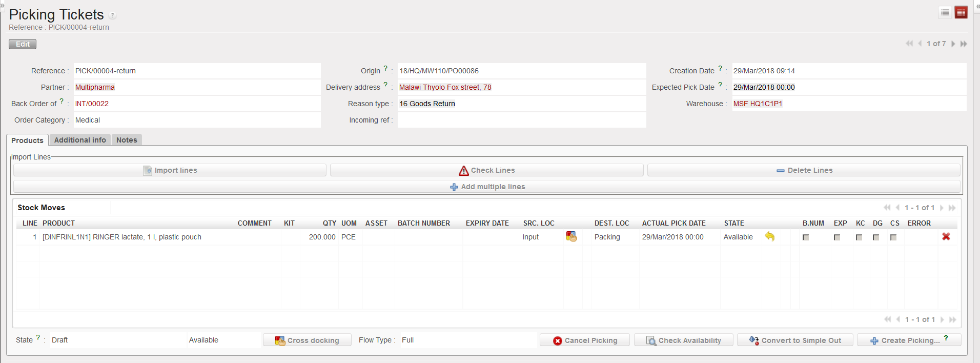Toggle the KC checkbox

pos(859,237)
